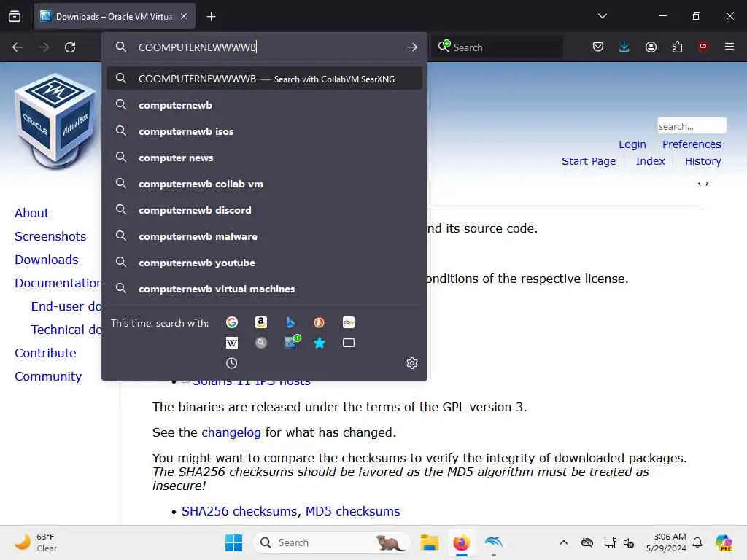
Task: Expand the List all tabs dropdown
Action: tap(602, 16)
